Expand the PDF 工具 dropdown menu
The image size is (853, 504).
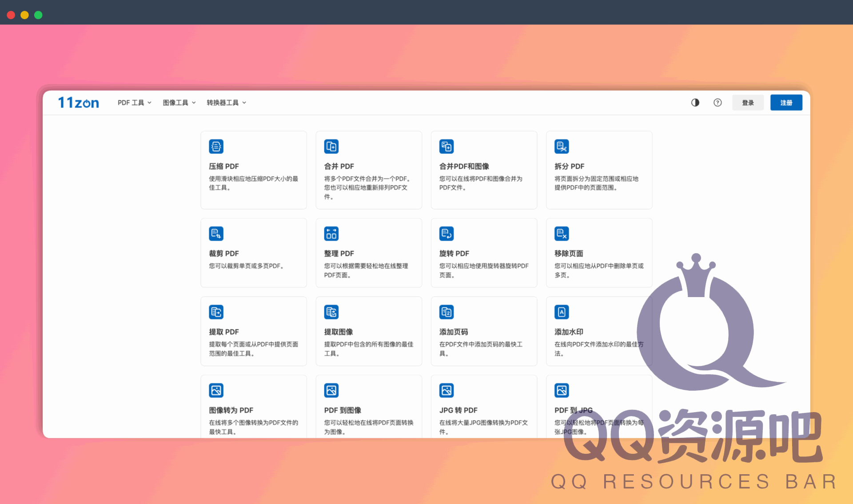tap(134, 103)
